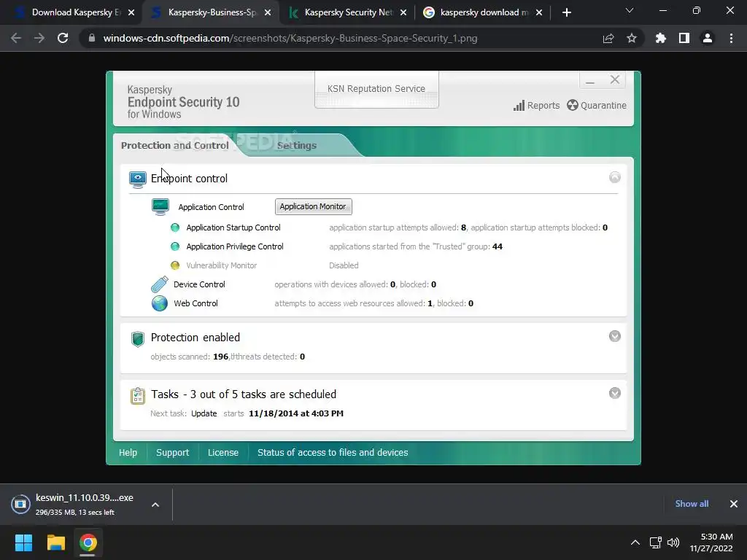Open the License link
The image size is (747, 560).
click(x=223, y=453)
